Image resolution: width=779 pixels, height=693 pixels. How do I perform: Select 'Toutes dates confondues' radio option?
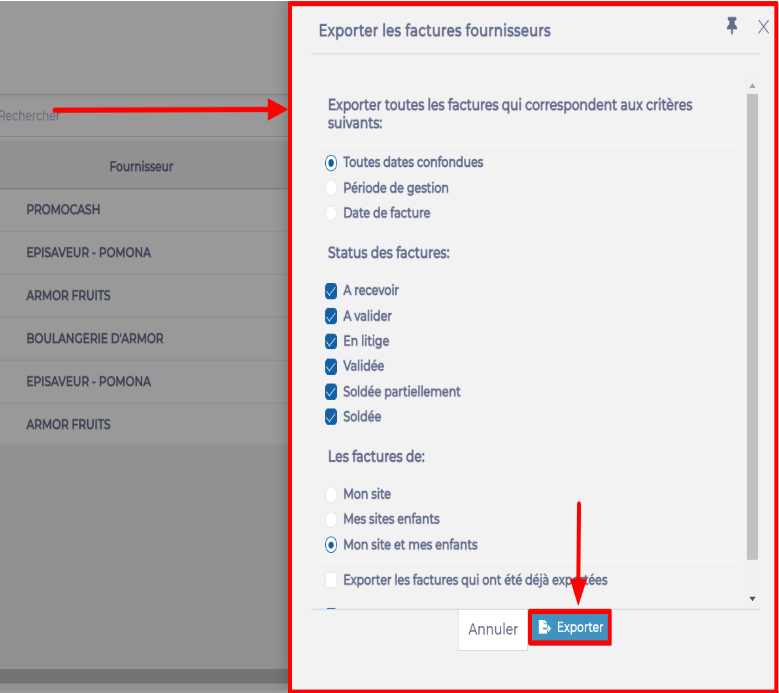pos(331,162)
